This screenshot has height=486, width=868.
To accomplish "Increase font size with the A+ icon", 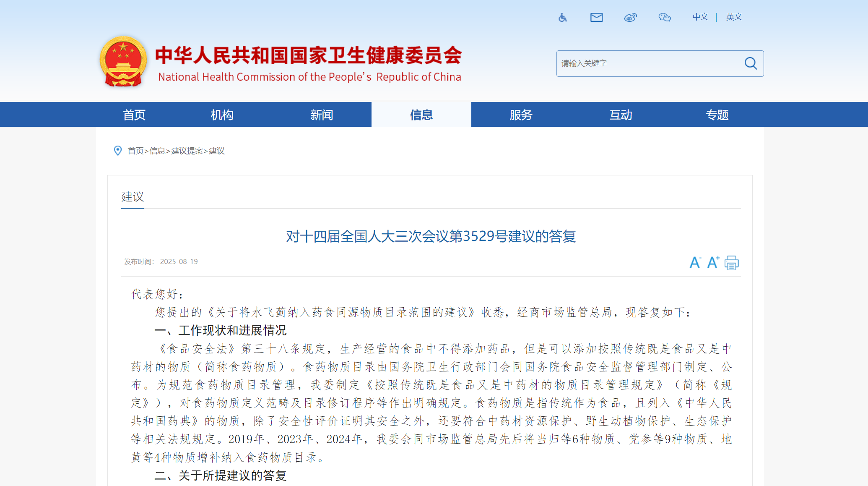I will [713, 262].
